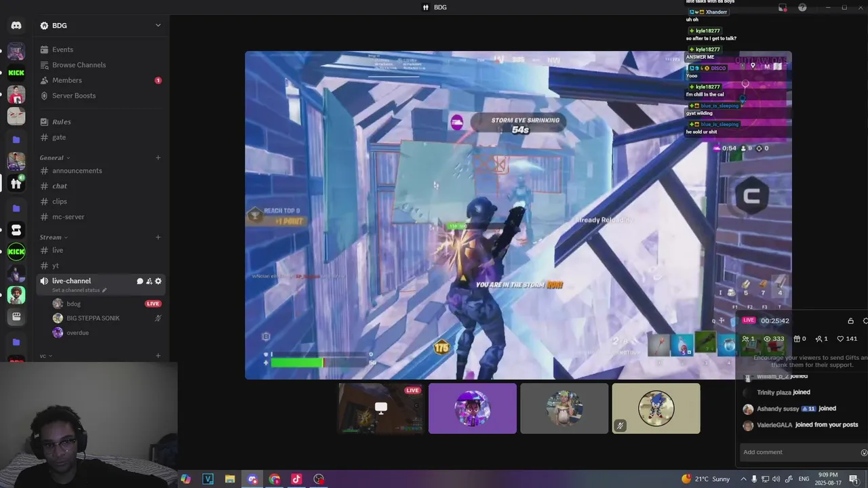Open TikTok from the taskbar
The width and height of the screenshot is (868, 488).
click(x=296, y=479)
